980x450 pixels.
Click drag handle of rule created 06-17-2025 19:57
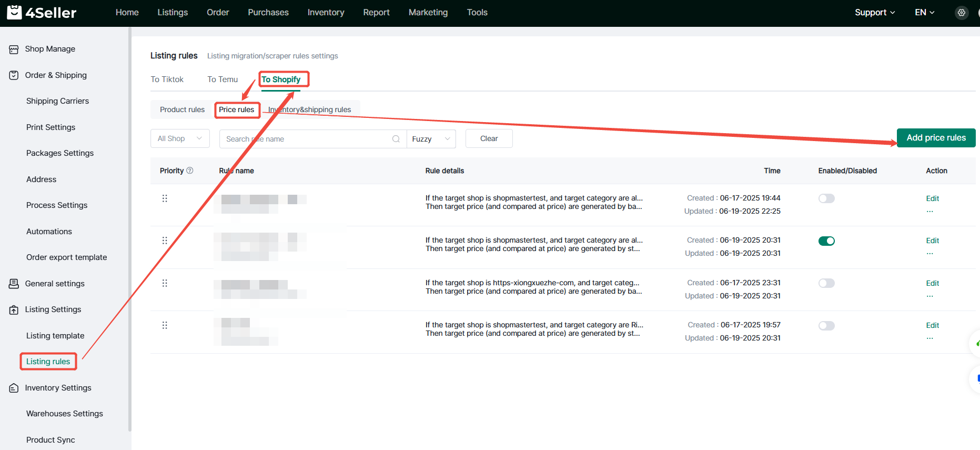point(165,325)
